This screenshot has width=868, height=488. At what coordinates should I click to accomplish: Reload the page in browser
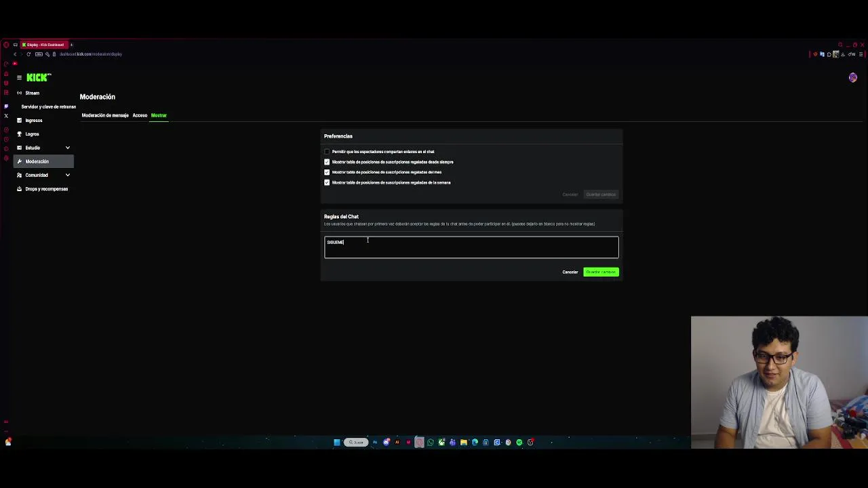click(28, 54)
